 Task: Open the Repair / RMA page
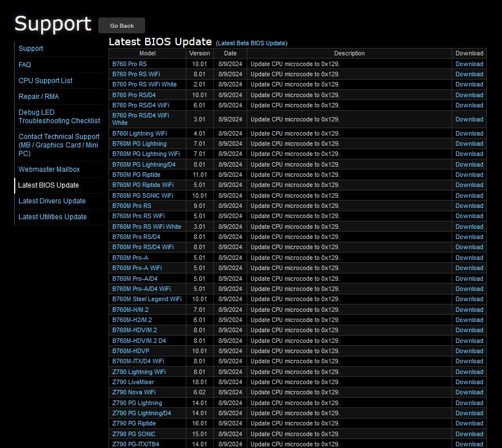(x=38, y=97)
